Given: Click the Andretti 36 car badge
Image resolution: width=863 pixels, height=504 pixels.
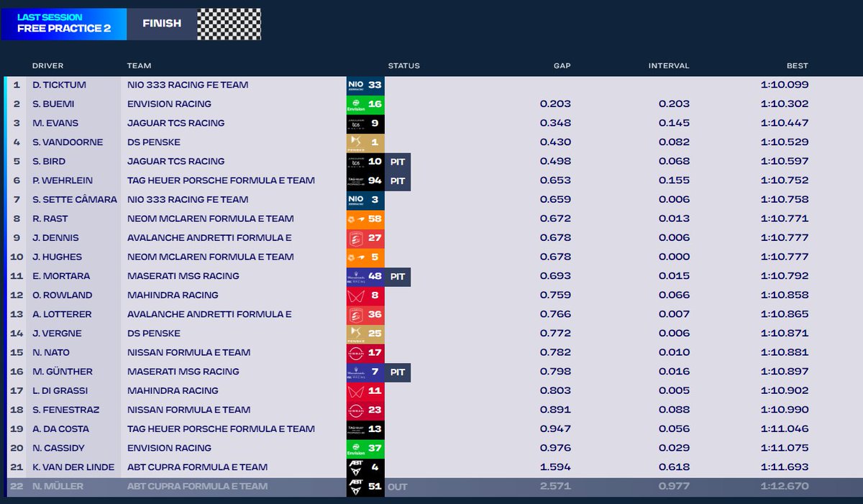Looking at the screenshot, I should [x=365, y=314].
